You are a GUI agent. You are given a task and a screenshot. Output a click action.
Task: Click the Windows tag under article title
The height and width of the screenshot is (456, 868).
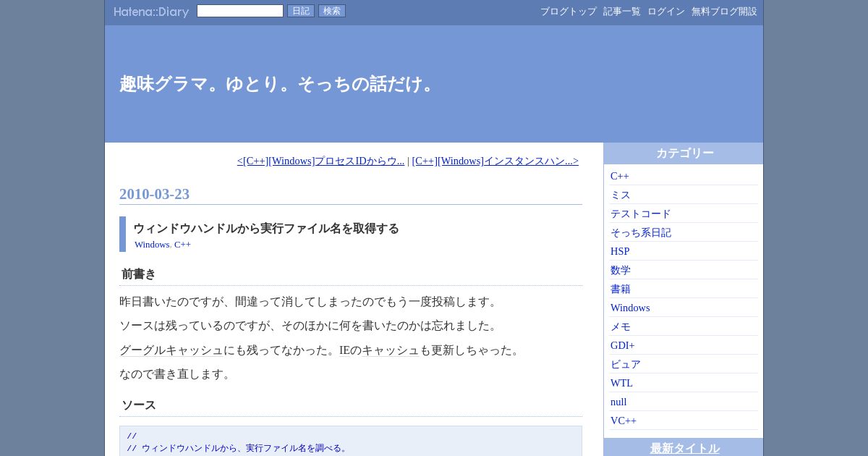coord(152,245)
